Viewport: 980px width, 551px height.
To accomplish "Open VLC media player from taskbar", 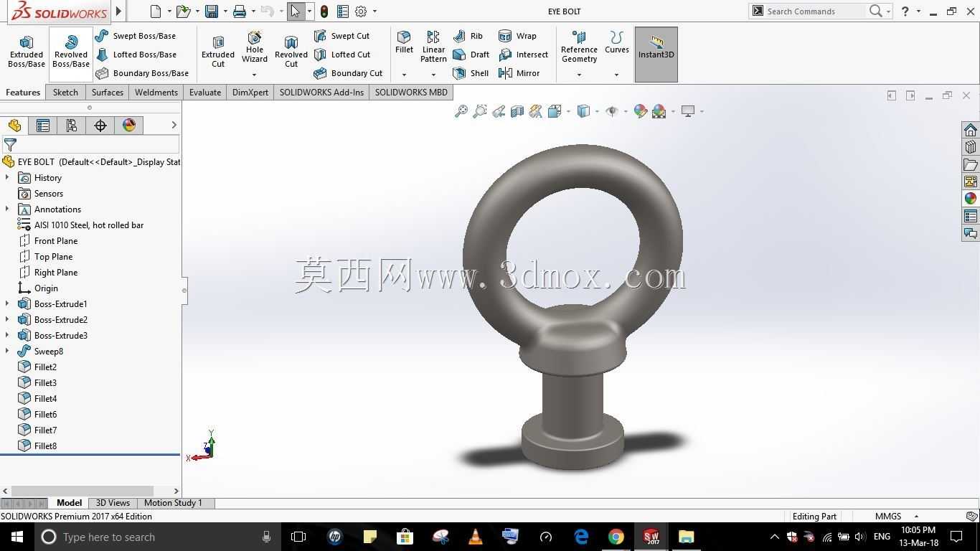I will pyautogui.click(x=476, y=537).
